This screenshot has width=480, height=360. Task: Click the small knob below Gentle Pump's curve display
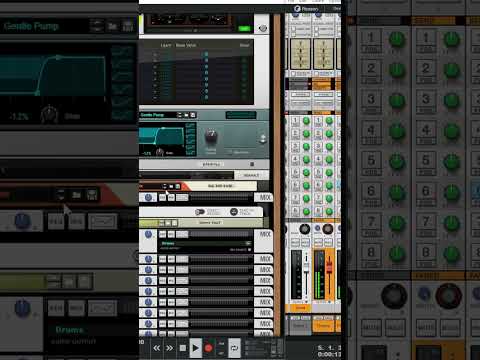point(160,153)
